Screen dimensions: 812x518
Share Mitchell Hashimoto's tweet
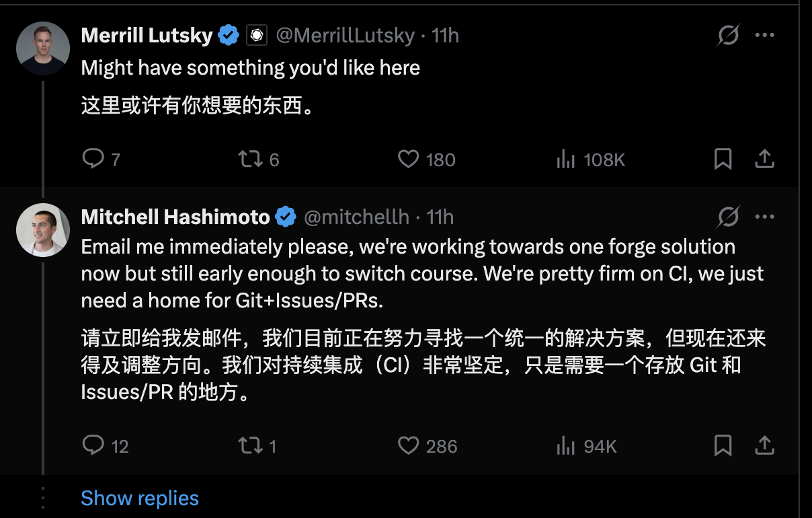coord(765,445)
